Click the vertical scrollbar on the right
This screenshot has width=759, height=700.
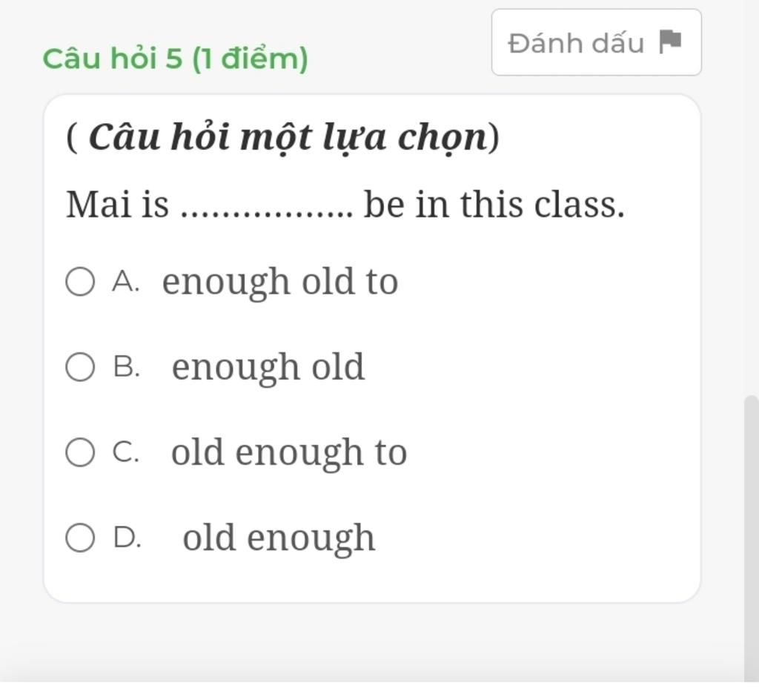(x=751, y=534)
